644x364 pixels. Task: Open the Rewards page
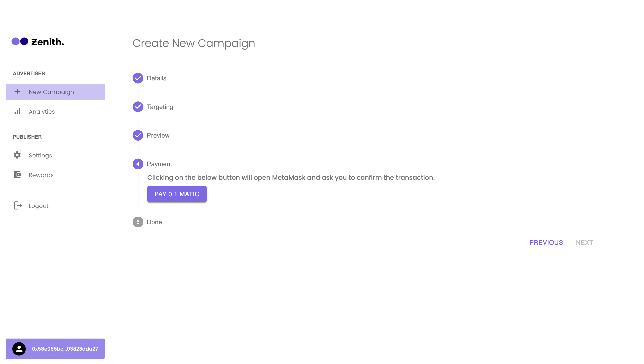pos(41,175)
